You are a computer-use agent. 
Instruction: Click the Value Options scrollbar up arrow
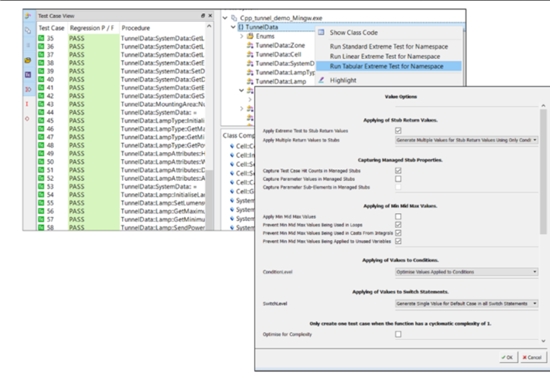[543, 105]
